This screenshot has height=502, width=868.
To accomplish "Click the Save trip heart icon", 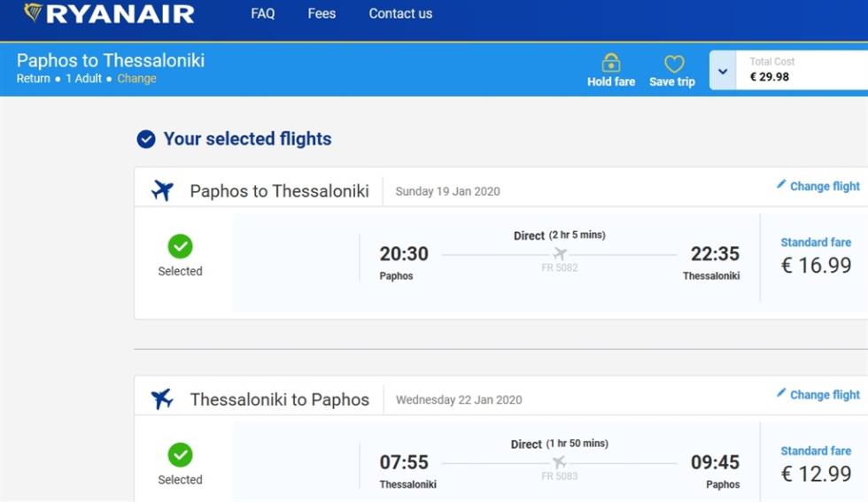I will (674, 64).
